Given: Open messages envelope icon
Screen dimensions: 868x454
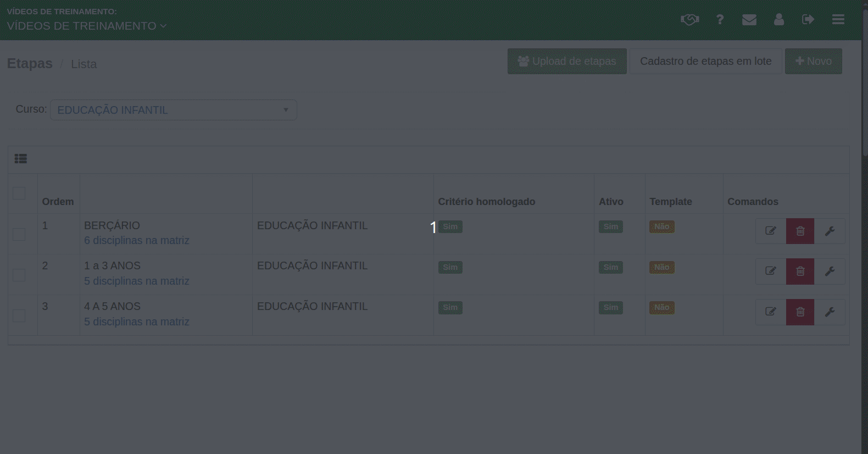Looking at the screenshot, I should [x=749, y=20].
